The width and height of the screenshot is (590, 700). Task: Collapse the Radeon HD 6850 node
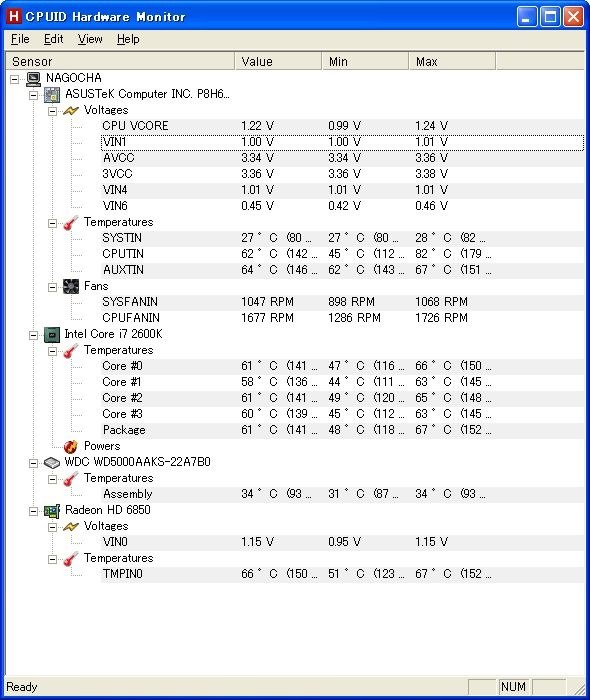coord(33,511)
